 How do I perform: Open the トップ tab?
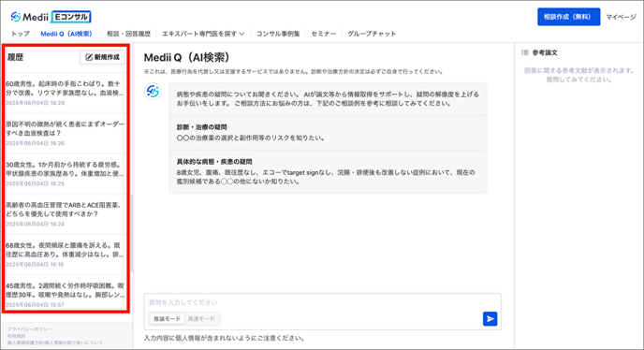[x=21, y=34]
